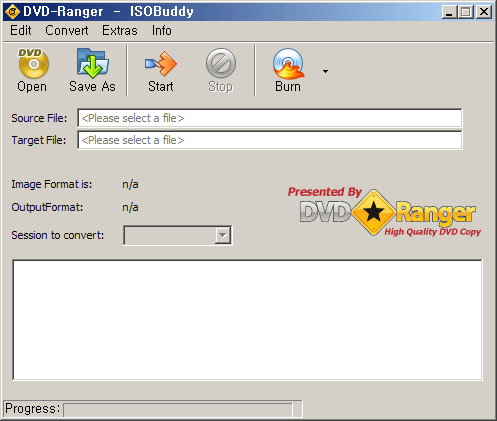The width and height of the screenshot is (497, 421).
Task: Open the Info menu
Action: (x=162, y=31)
